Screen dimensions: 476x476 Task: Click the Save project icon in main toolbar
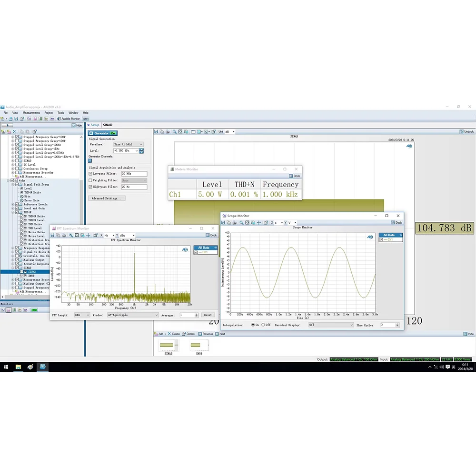point(16,119)
